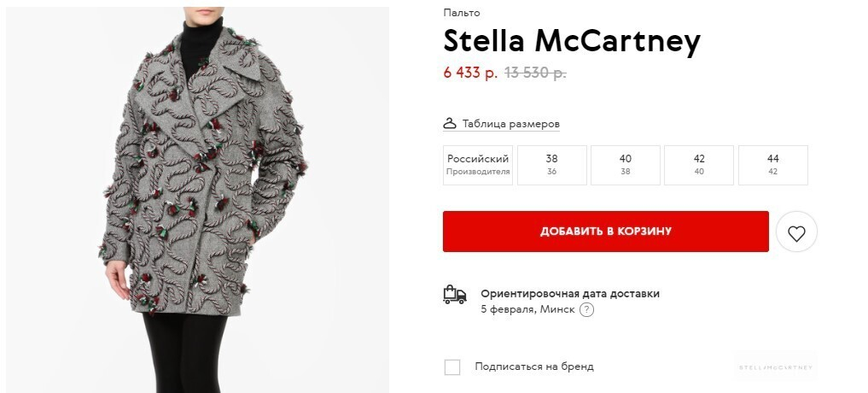Click the red sale price 6 433 р.
This screenshot has width=868, height=393.
[x=470, y=73]
